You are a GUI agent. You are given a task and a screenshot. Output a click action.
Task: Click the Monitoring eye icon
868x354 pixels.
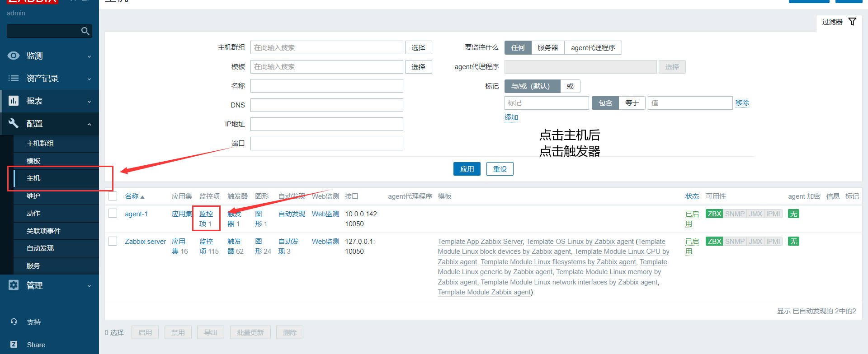(x=14, y=56)
